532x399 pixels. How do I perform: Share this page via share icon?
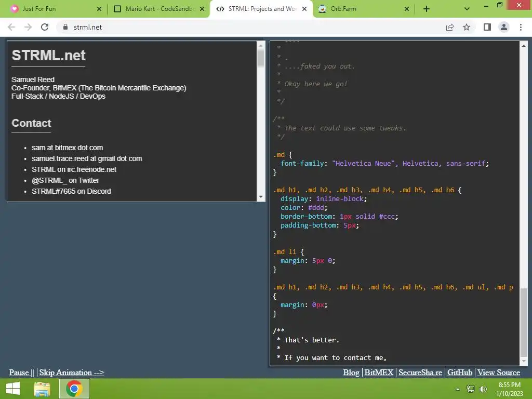pyautogui.click(x=450, y=27)
